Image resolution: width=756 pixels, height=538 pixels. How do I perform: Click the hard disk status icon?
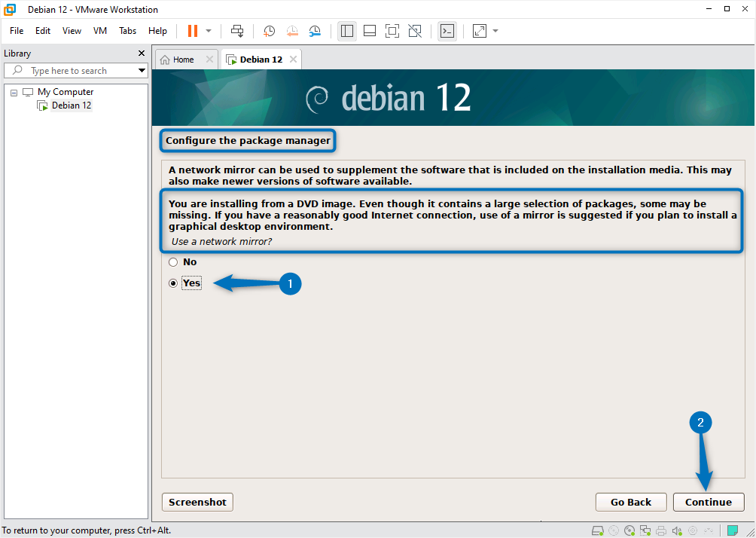click(x=597, y=530)
